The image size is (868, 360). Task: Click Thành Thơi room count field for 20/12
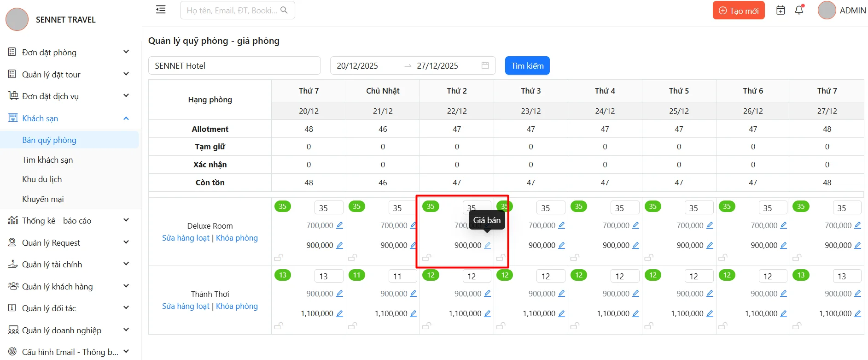328,276
